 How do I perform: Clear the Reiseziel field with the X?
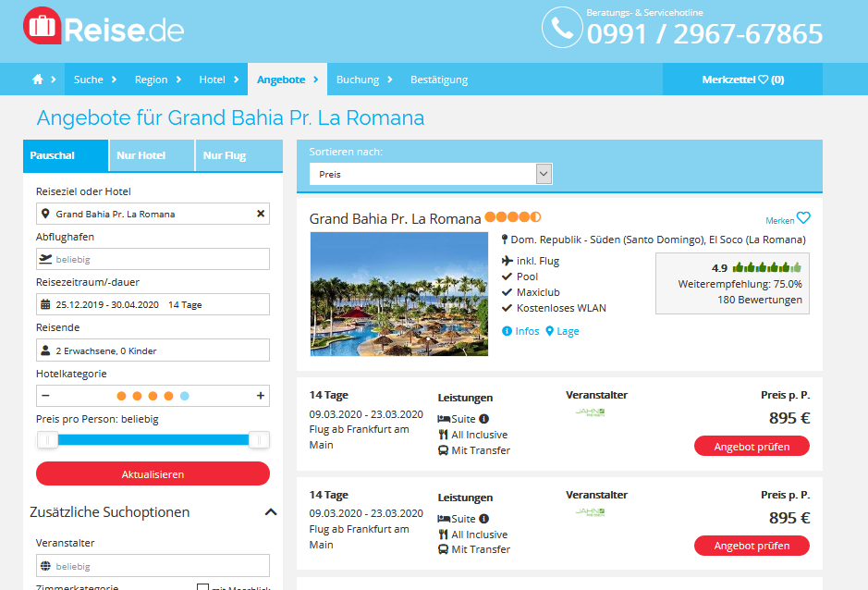tap(261, 214)
